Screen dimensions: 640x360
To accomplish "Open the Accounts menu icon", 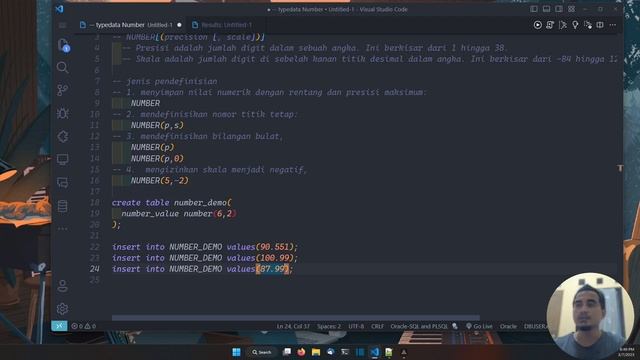I will click(x=62, y=286).
